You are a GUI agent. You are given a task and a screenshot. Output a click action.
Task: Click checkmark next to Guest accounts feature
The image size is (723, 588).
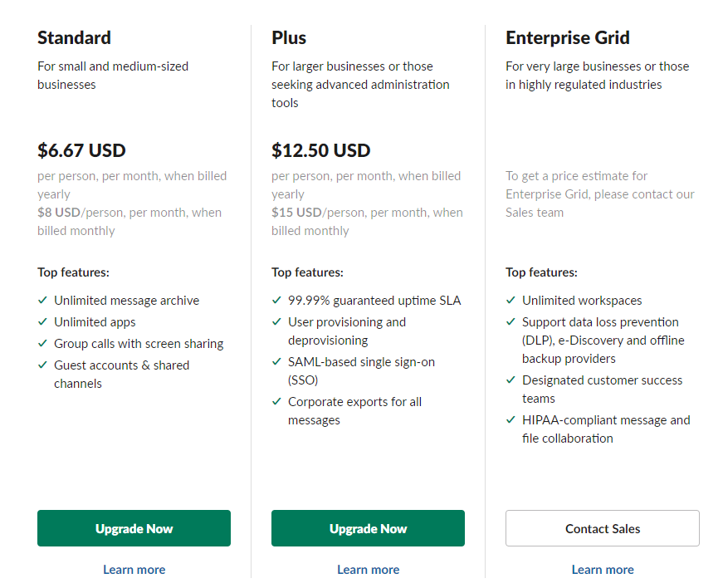tap(42, 365)
